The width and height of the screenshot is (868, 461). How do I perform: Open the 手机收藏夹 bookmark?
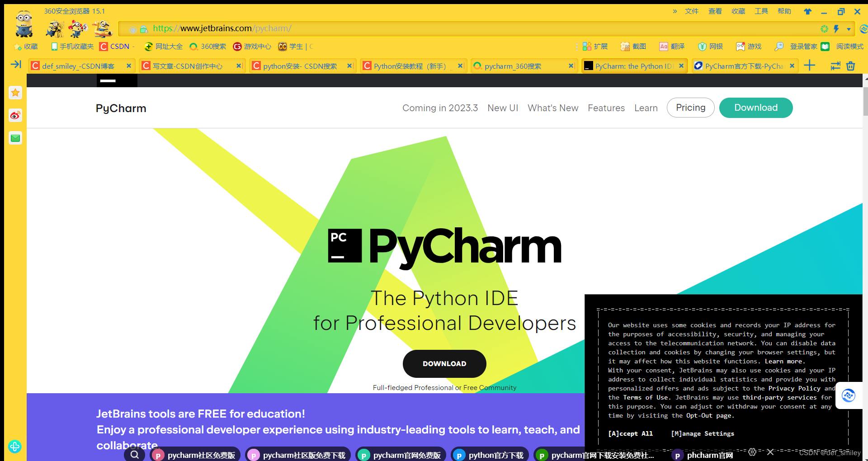(x=72, y=47)
